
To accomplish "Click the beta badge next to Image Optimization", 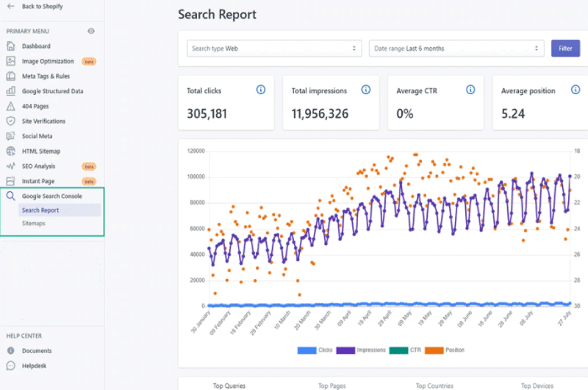I will 89,61.
